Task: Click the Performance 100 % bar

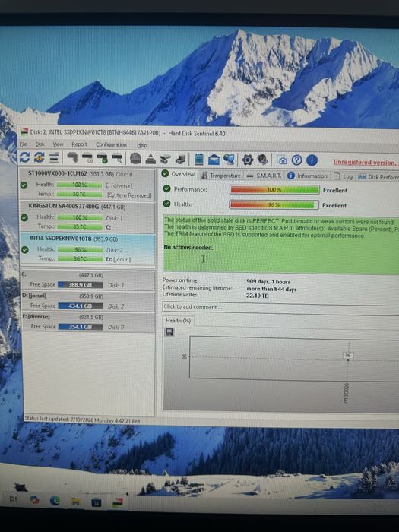Action: point(274,190)
